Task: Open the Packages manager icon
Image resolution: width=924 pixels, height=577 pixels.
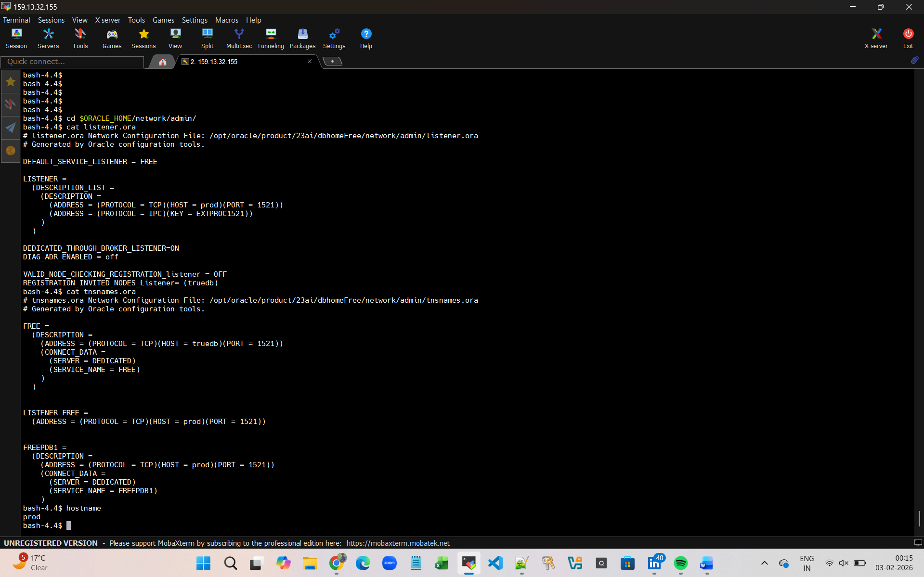Action: (302, 38)
